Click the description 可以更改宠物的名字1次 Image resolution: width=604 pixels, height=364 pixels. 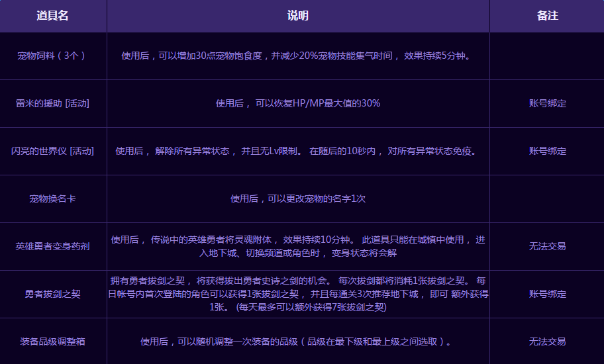pos(298,199)
